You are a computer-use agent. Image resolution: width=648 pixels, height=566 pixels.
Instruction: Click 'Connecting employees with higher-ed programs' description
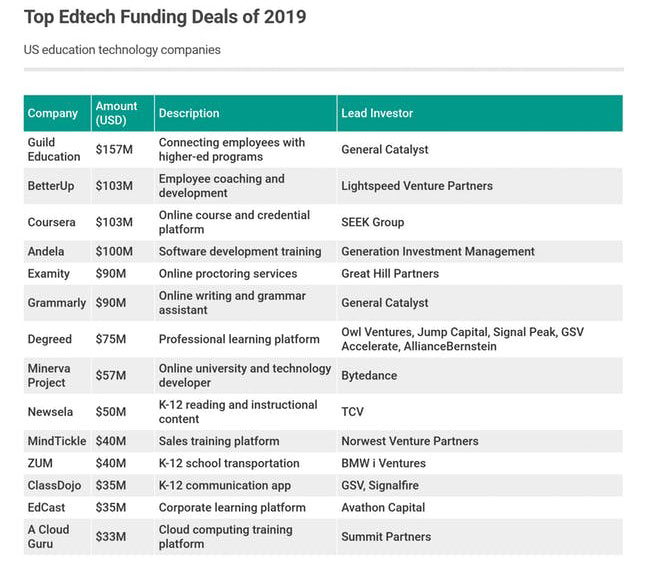(245, 150)
